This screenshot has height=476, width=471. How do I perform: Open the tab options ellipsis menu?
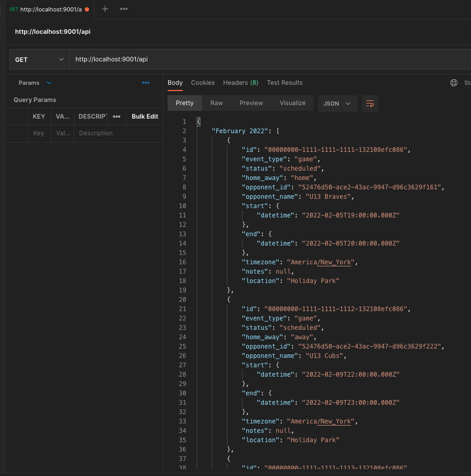123,9
